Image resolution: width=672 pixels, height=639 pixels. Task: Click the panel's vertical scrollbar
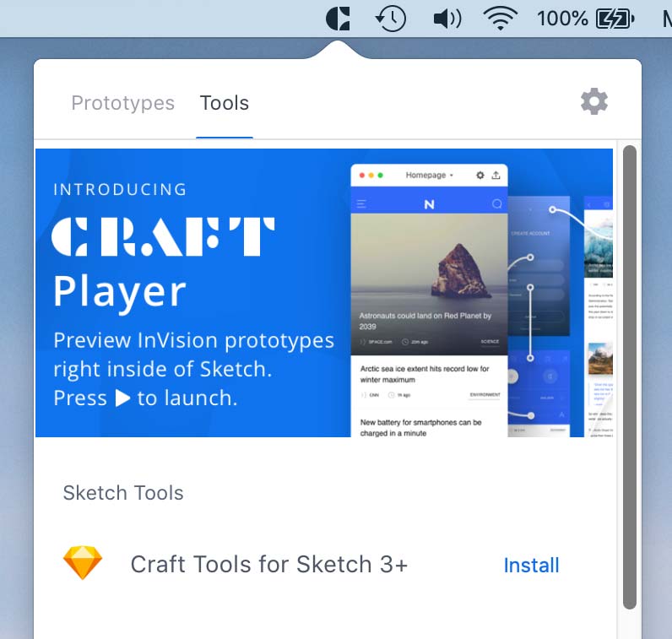[x=630, y=377]
